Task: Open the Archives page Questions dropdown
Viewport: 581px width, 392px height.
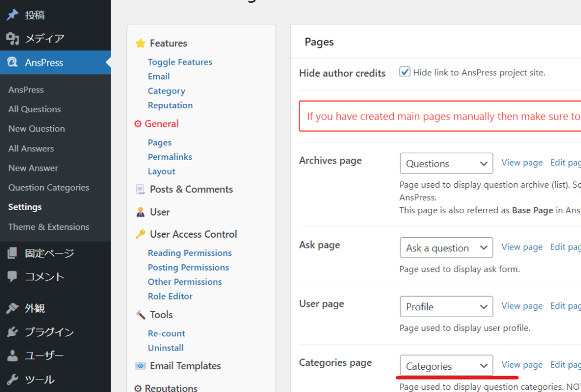Action: 446,163
